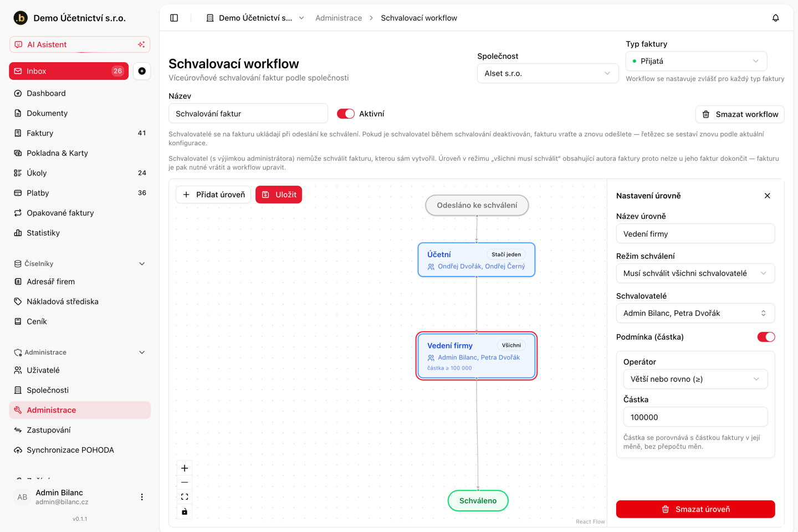This screenshot has height=532, width=798.
Task: Open Faktury list
Action: point(80,133)
